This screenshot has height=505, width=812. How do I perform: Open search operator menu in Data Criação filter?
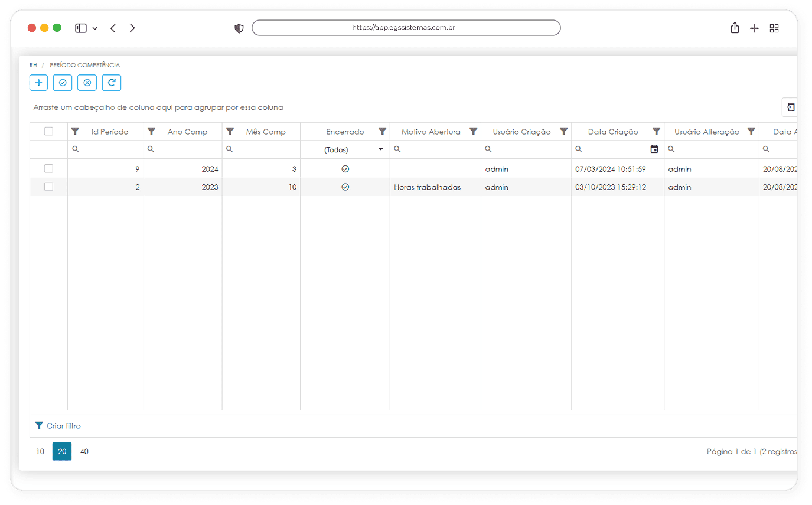tap(579, 149)
